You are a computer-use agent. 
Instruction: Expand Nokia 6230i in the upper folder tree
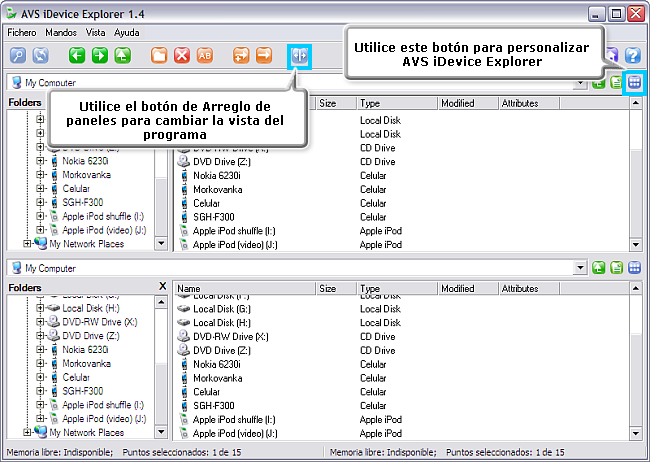tap(40, 161)
